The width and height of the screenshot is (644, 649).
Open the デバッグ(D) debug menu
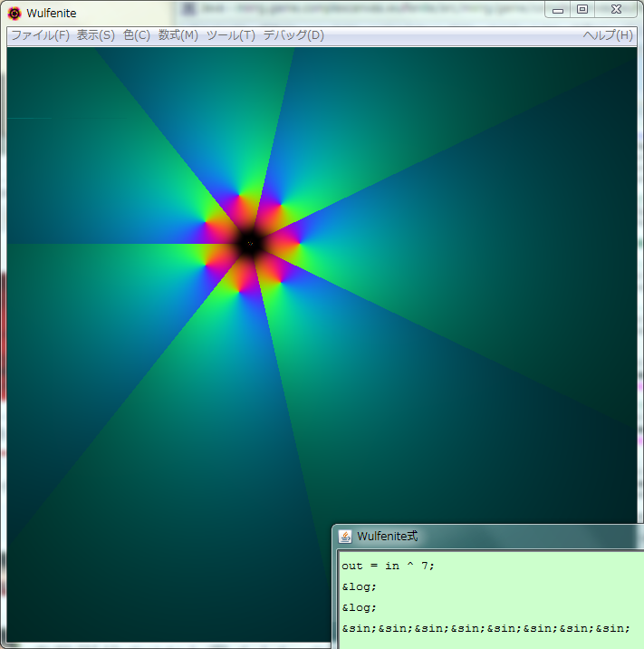coord(293,35)
